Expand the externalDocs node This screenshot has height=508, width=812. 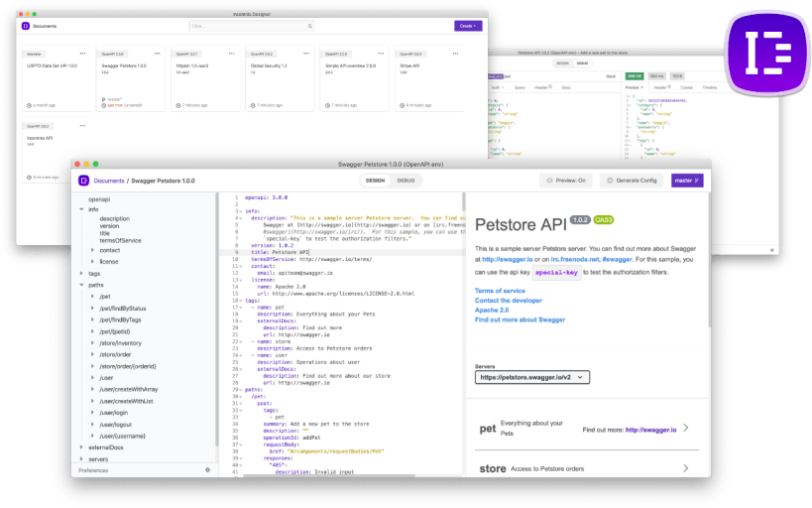(x=81, y=446)
